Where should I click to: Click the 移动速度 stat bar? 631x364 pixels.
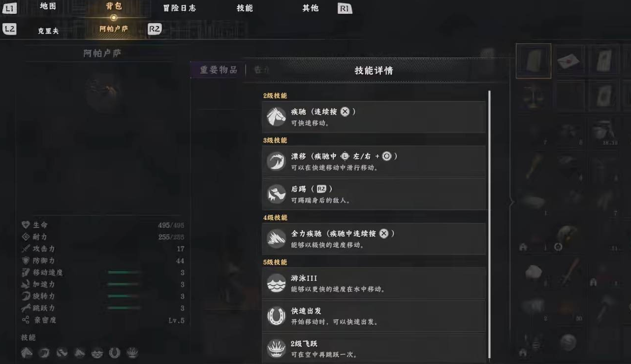(x=124, y=272)
